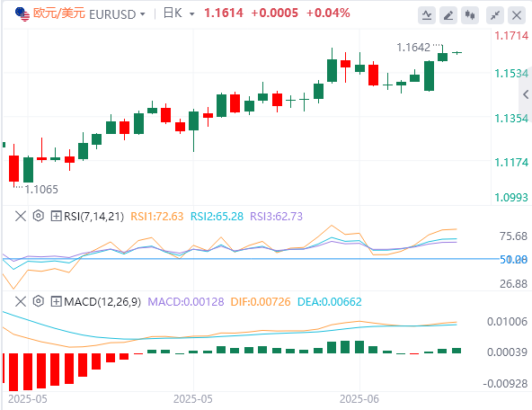
Task: Click the RSI2:65.28 value
Action: pyautogui.click(x=217, y=216)
